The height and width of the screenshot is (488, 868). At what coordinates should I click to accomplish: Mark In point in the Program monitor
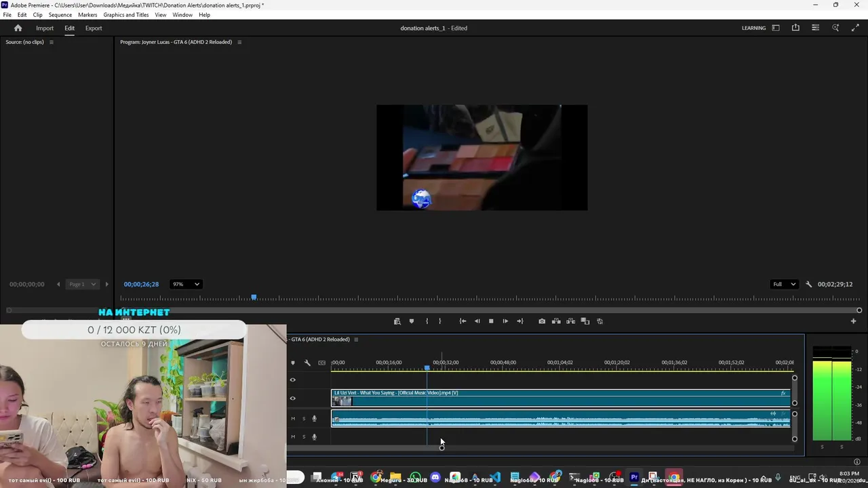[427, 321]
